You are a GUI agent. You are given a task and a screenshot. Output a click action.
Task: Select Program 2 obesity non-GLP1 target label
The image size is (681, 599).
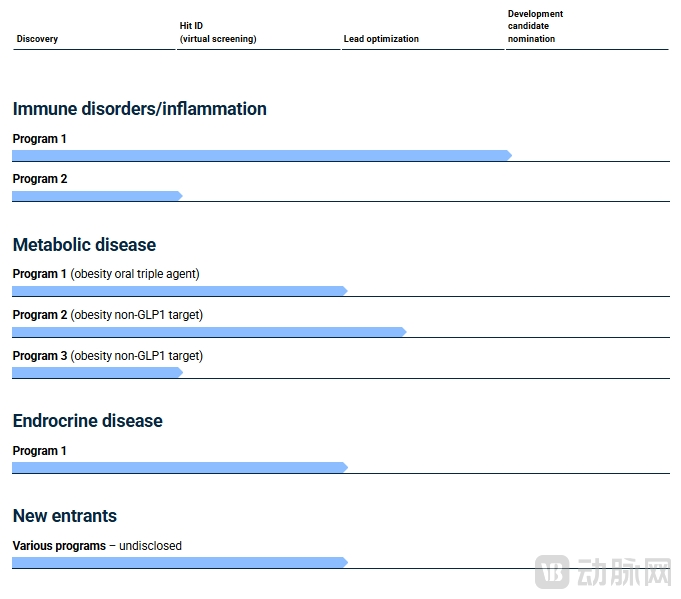[x=108, y=315]
